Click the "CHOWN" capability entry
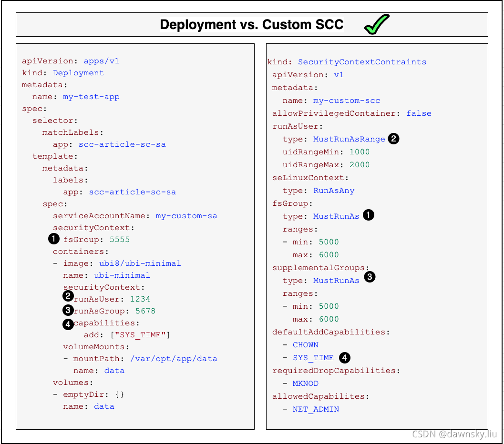The height and width of the screenshot is (444, 504). [x=305, y=345]
